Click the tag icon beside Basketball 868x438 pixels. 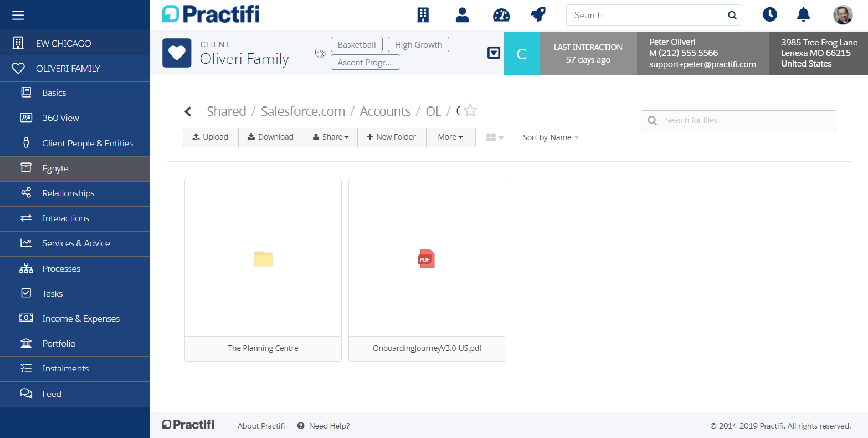[320, 54]
